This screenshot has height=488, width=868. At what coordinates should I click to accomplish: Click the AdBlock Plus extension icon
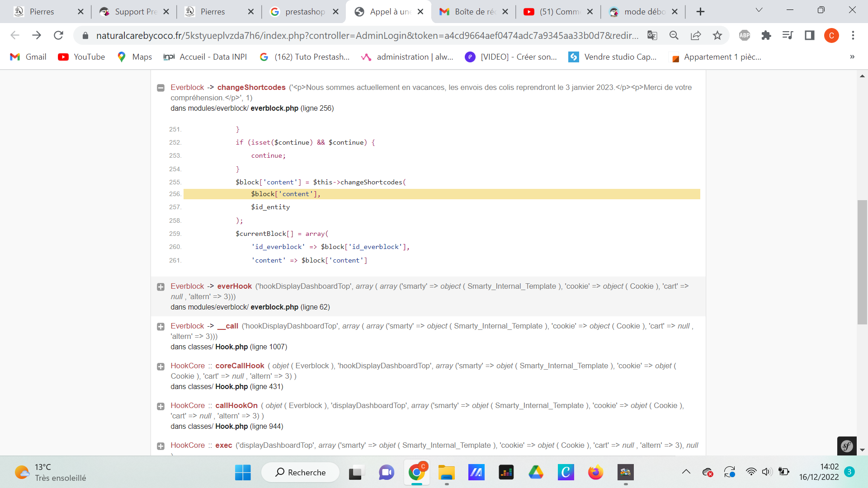coord(744,35)
